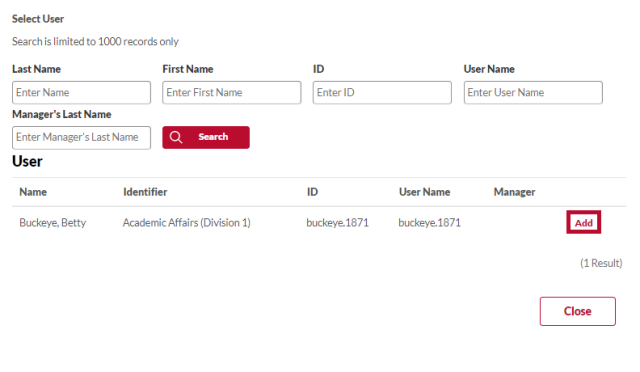Close the Select User dialog
Viewport: 640px width, 372px height.
point(578,311)
